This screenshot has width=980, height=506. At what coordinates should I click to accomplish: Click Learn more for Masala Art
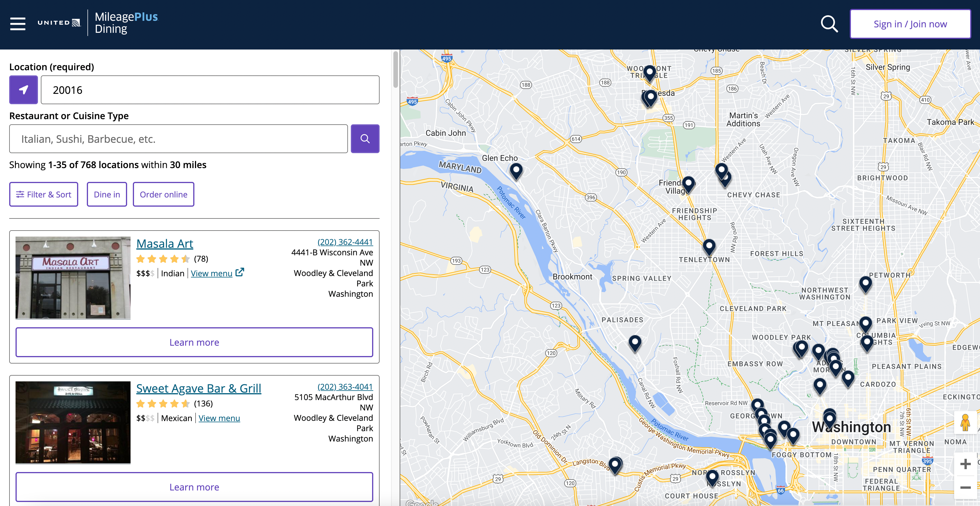(x=194, y=342)
